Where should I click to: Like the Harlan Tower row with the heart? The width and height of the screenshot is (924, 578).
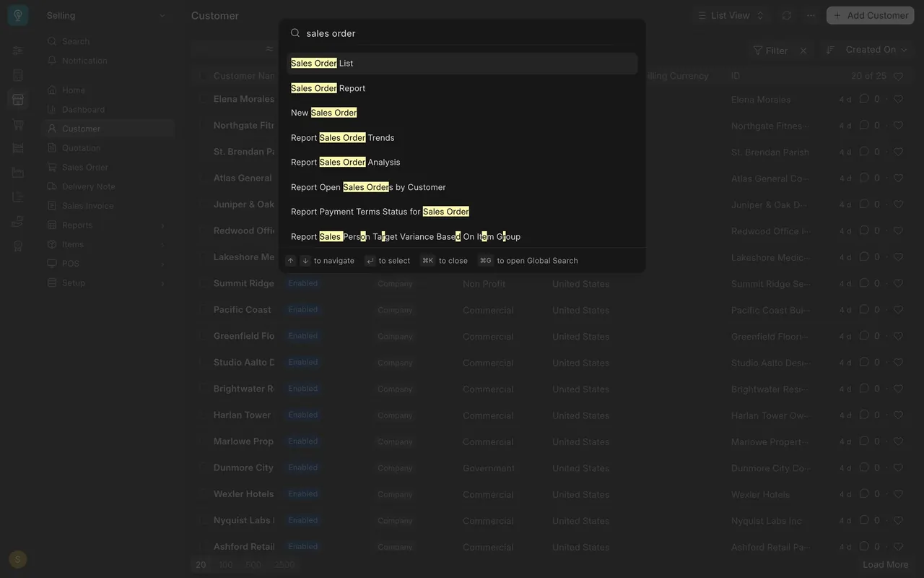click(898, 415)
